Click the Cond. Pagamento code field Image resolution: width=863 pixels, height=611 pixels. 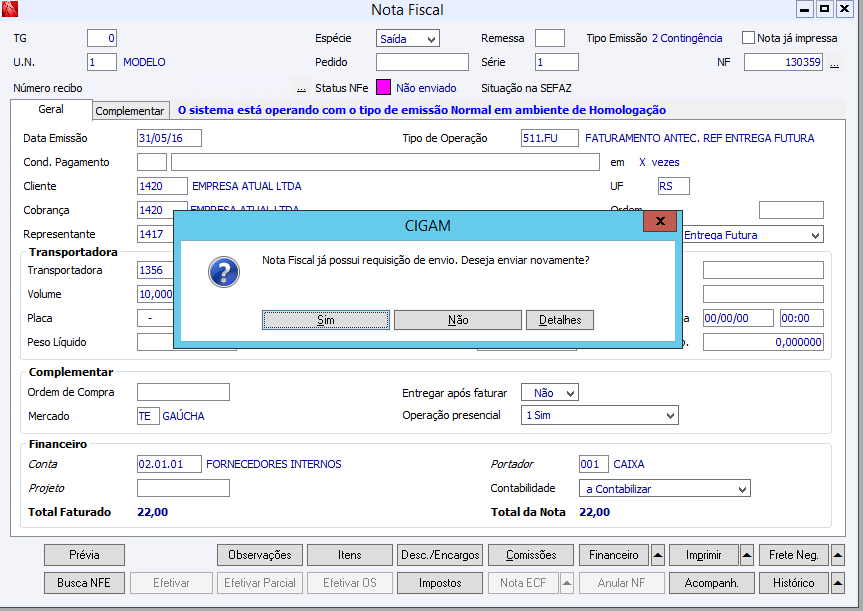click(152, 162)
